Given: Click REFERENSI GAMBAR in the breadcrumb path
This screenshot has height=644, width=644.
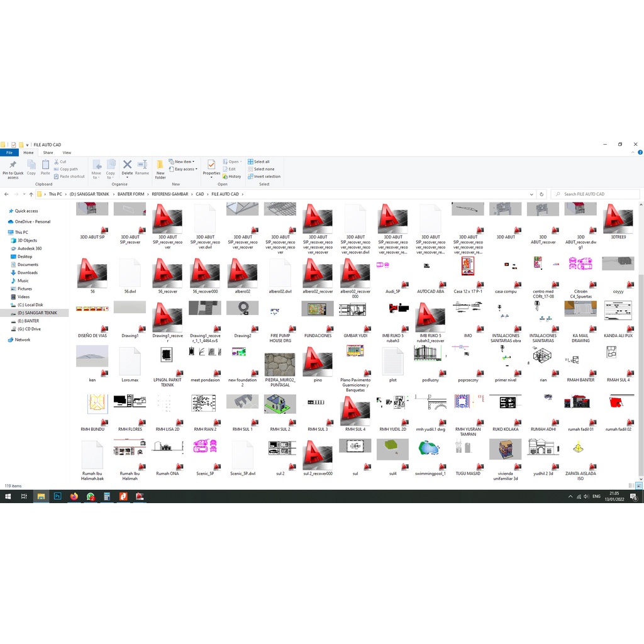Looking at the screenshot, I should pos(170,194).
